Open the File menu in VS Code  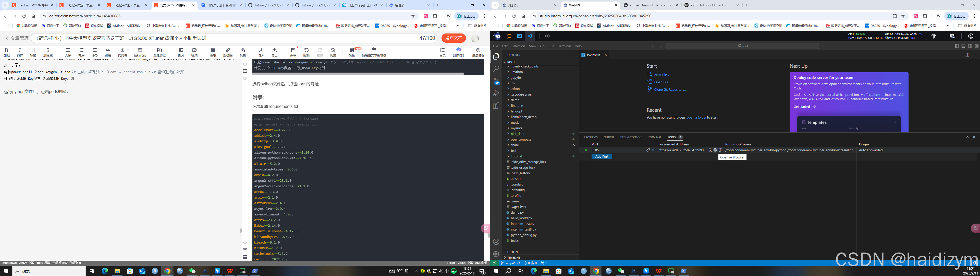click(x=495, y=46)
